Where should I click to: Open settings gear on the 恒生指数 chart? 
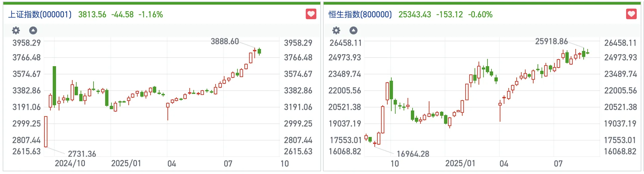coord(336,31)
